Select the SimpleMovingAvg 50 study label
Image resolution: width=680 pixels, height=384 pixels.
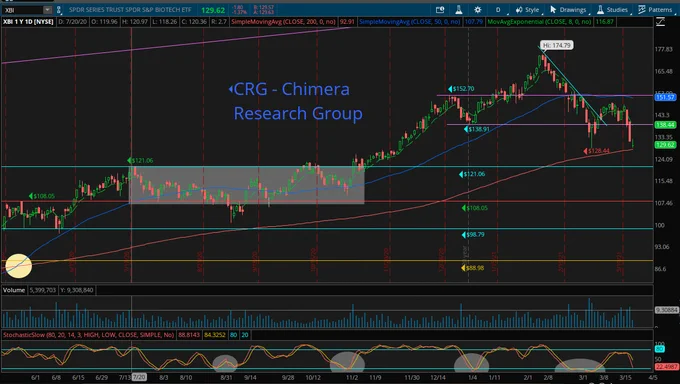point(410,21)
